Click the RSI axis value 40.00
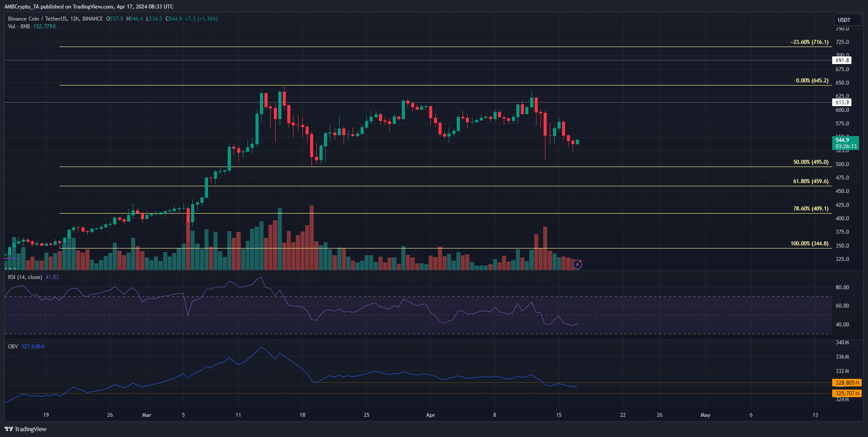Image resolution: width=868 pixels, height=437 pixels. click(x=842, y=325)
